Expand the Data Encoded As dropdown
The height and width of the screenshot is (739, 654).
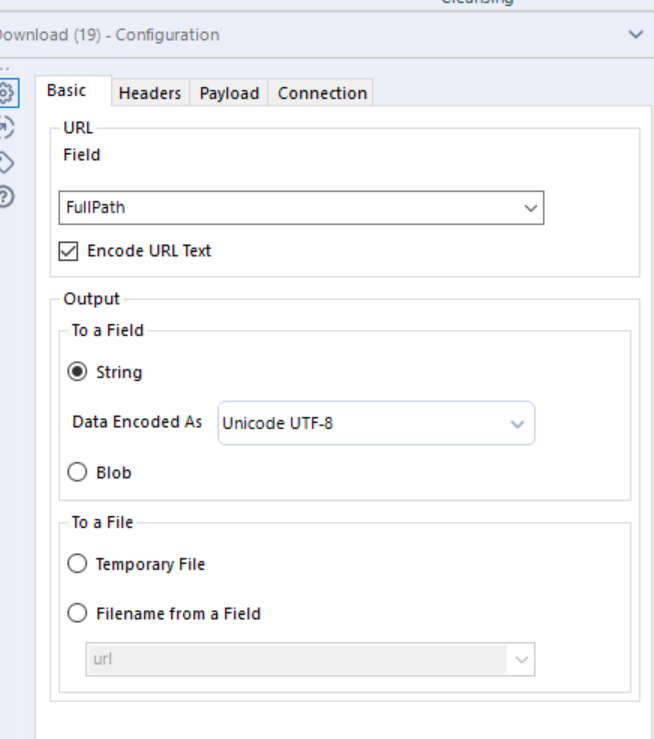click(376, 423)
